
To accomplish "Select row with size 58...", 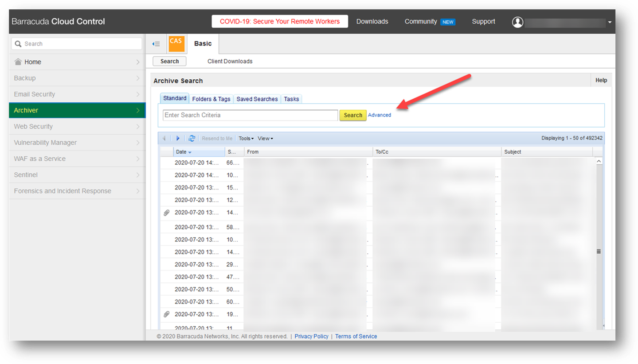I will 378,227.
